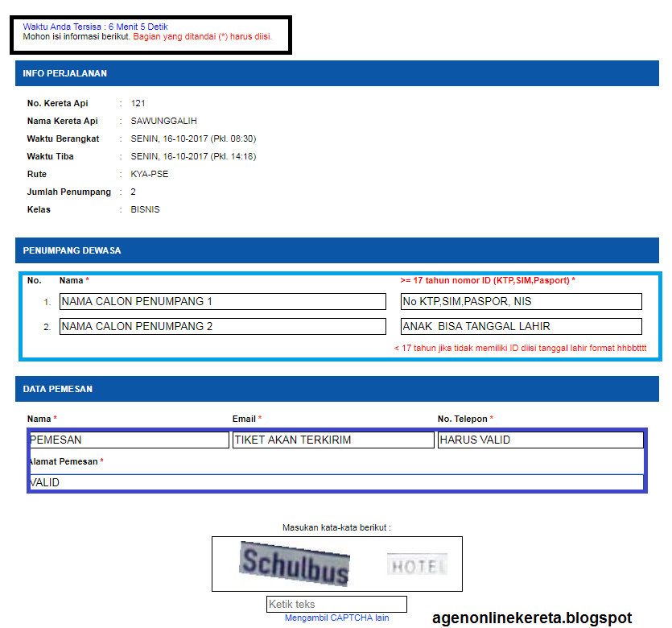Click the Alamat Pemesan address field
The image size is (672, 628).
pyautogui.click(x=336, y=482)
